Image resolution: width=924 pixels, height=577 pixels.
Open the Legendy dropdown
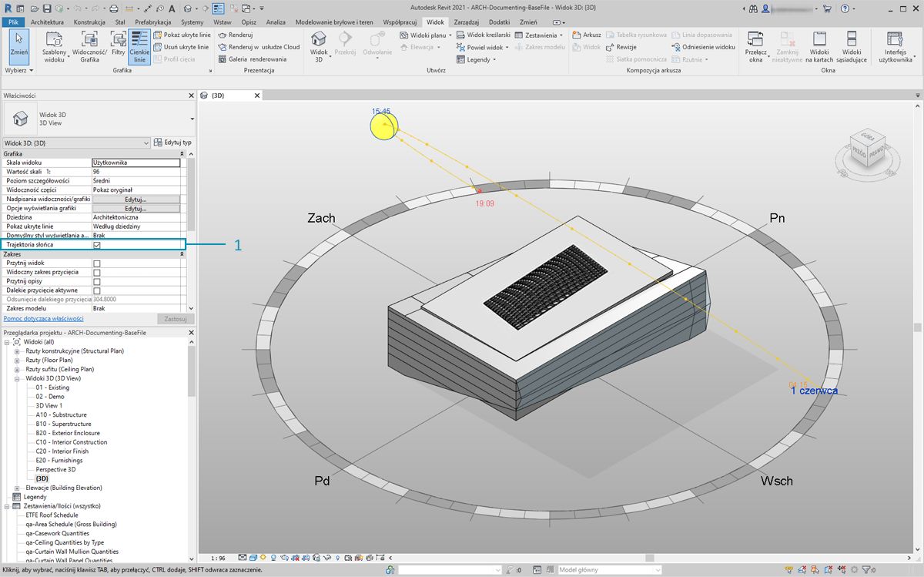tap(477, 59)
